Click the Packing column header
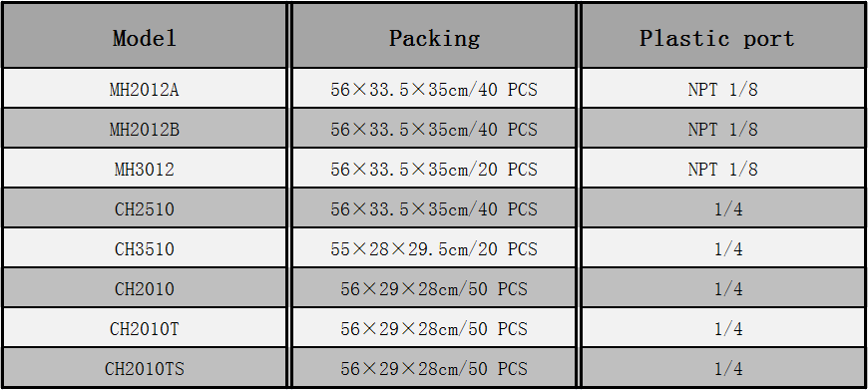Image resolution: width=868 pixels, height=390 pixels. click(434, 36)
